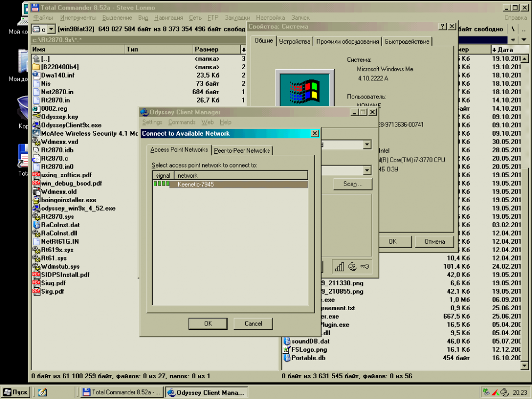532x399 pixels.
Task: Select the Keenetic-7945 network entry
Action: click(x=196, y=184)
